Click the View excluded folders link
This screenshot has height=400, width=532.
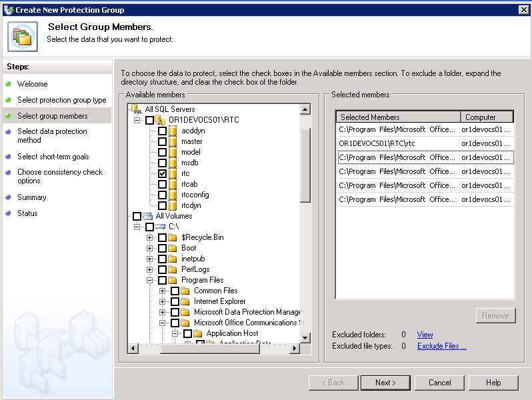tap(425, 335)
